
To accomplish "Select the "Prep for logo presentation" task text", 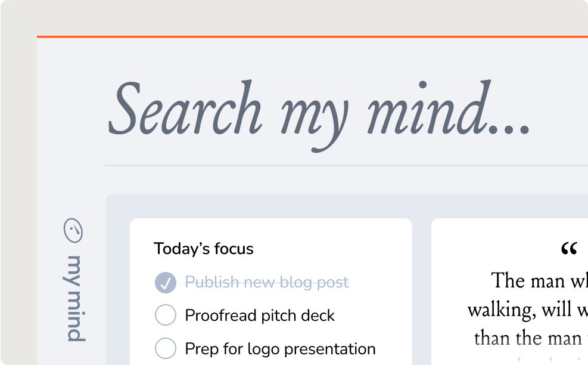I will coord(280,348).
